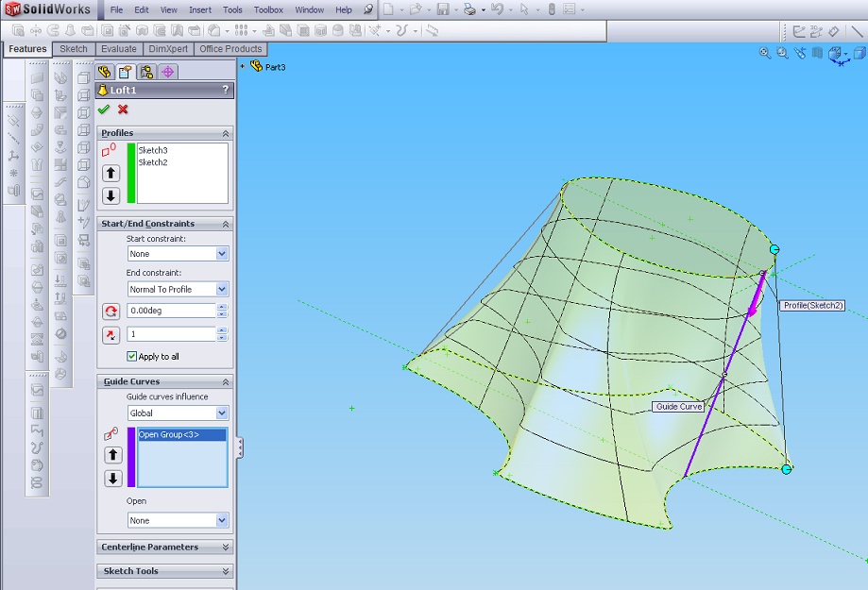Open the View Orientation dropdown arrow

coord(845,54)
